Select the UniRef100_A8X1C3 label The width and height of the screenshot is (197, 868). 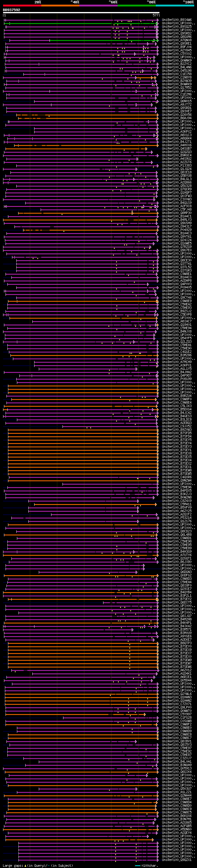point(177,135)
